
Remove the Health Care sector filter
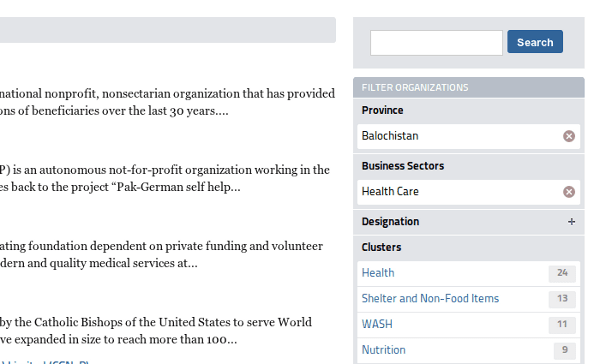click(x=569, y=192)
